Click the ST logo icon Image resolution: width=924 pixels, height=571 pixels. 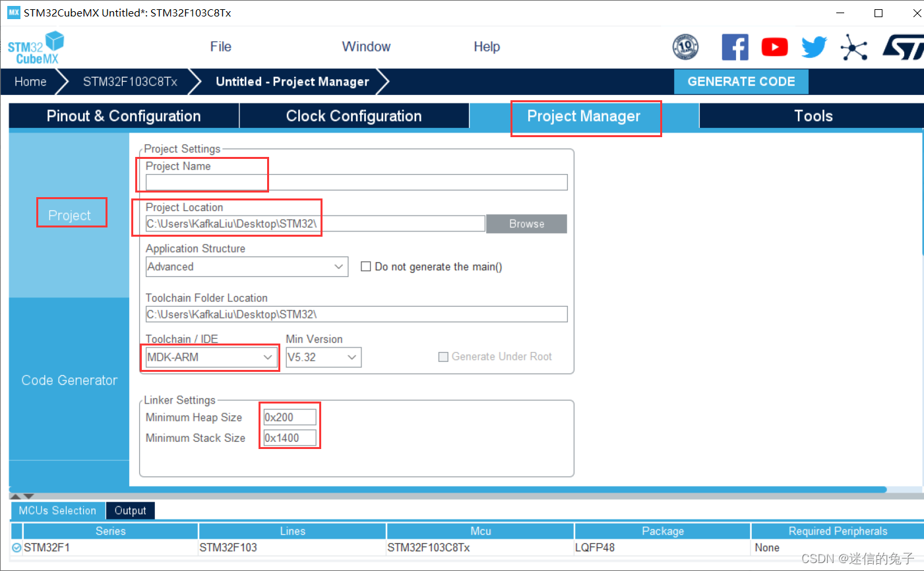(903, 47)
